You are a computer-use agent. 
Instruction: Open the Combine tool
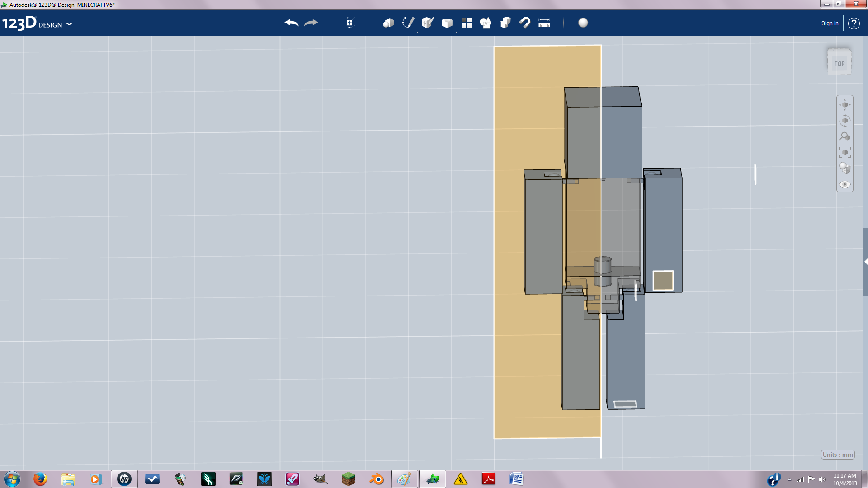[505, 23]
